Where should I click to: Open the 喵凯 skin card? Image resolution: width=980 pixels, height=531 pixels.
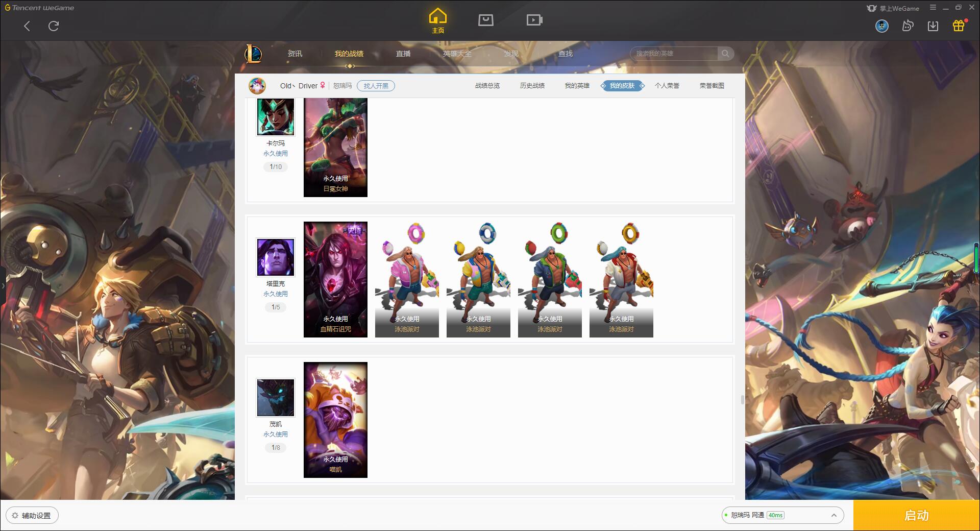[335, 420]
